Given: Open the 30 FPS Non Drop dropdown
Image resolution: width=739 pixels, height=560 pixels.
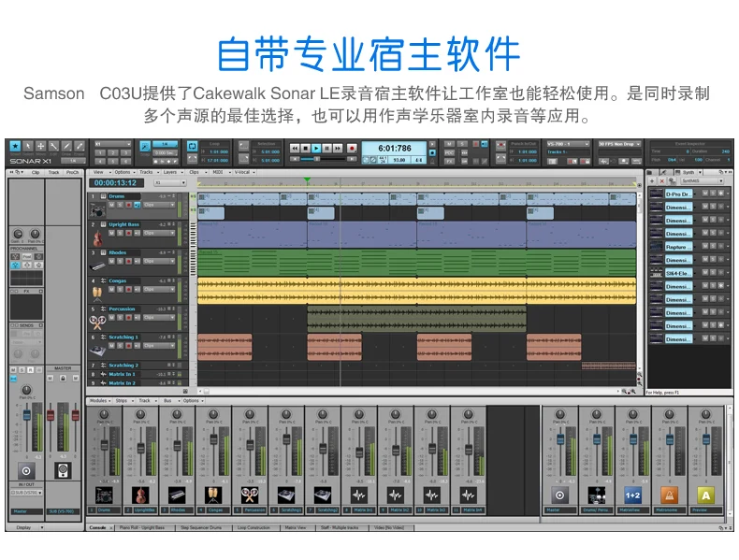Looking at the screenshot, I should click(620, 144).
